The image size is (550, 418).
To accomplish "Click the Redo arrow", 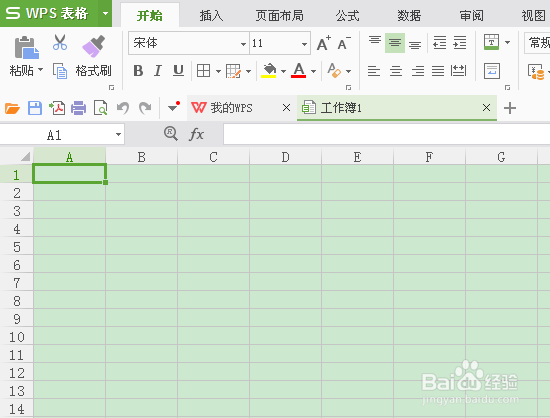I will click(x=145, y=108).
